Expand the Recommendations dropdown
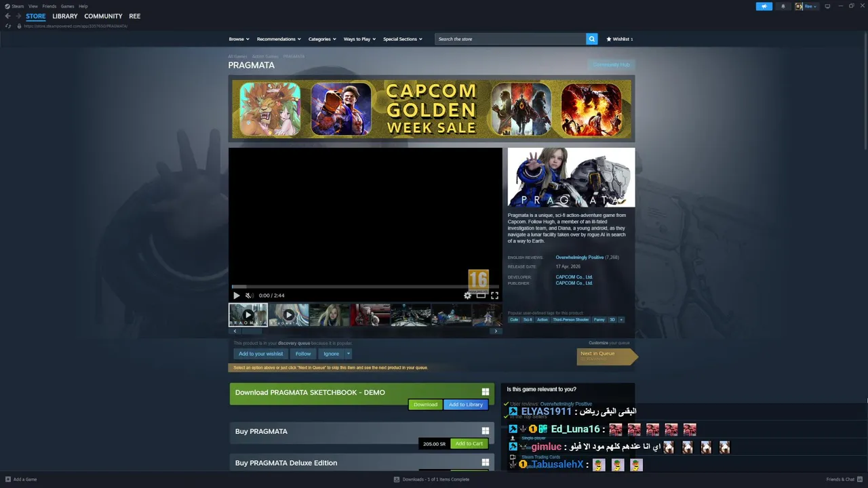 (279, 39)
